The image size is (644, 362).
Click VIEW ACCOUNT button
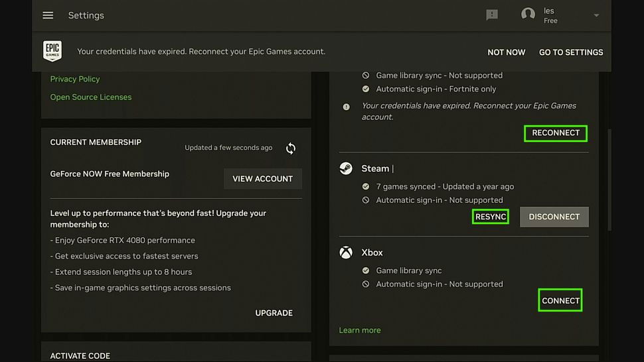263,179
